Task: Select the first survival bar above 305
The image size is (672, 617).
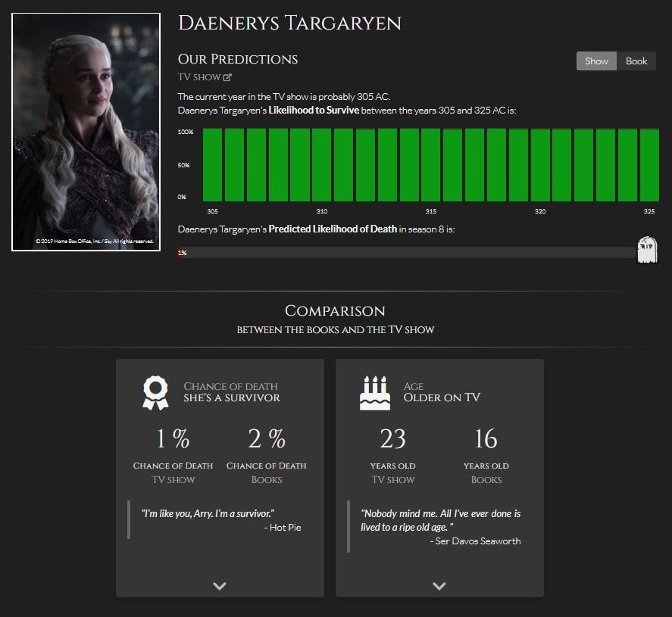Action: pyautogui.click(x=213, y=165)
